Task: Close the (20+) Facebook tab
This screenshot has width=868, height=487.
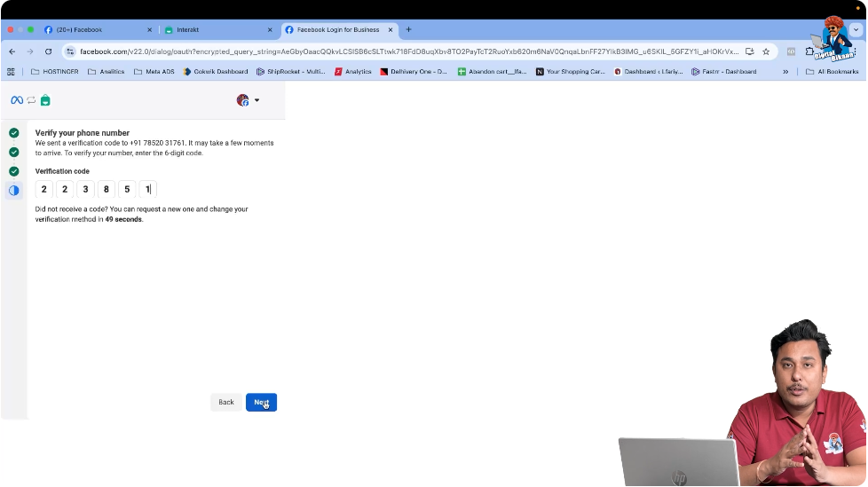Action: 149,30
